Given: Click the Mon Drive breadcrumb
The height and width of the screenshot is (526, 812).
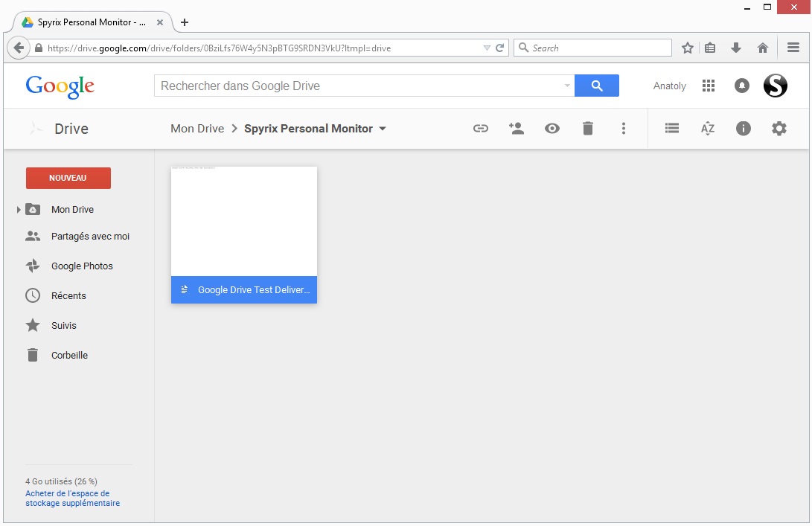Looking at the screenshot, I should pos(197,129).
